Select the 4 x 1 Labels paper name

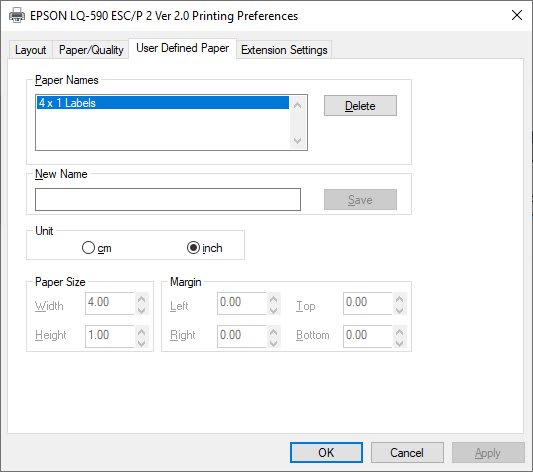point(163,103)
